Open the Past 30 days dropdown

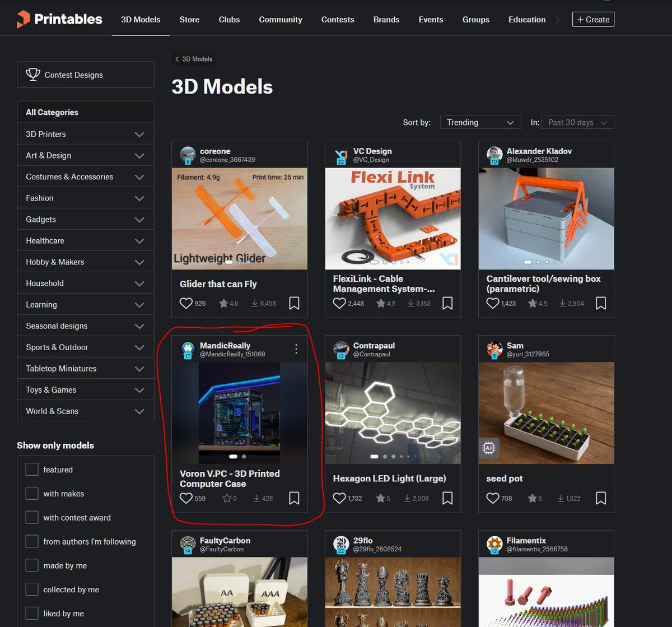(578, 122)
